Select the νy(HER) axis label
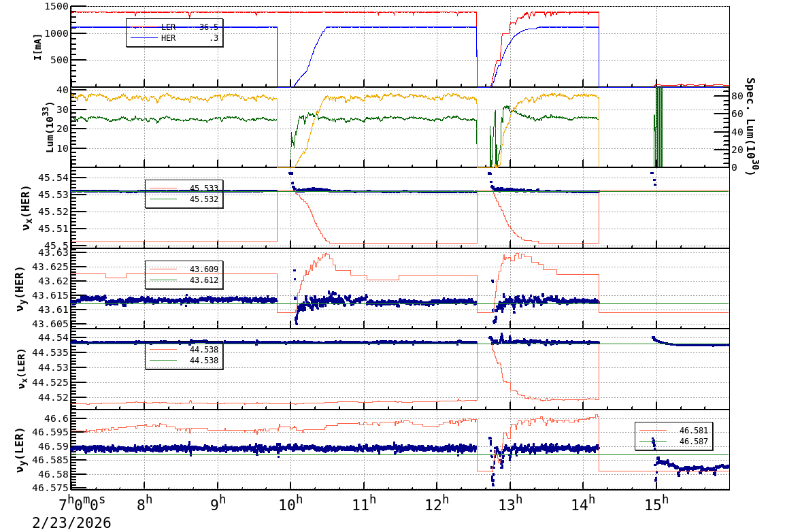The width and height of the screenshot is (785, 532). [20, 288]
